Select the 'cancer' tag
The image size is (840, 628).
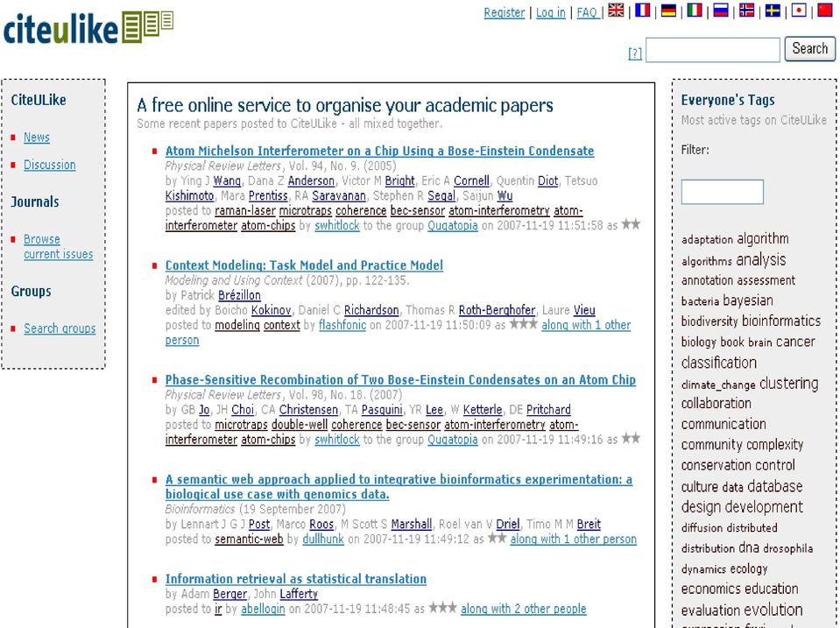click(795, 342)
